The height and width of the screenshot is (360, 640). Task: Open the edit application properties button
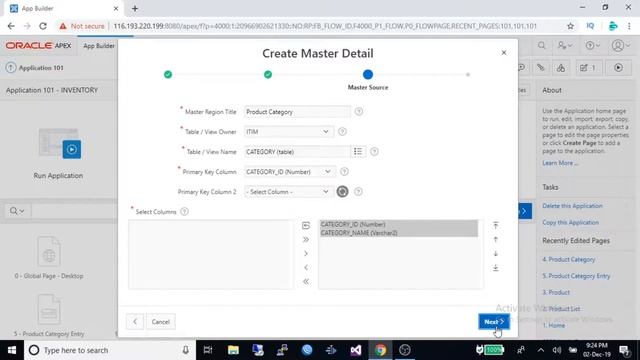coord(588,68)
